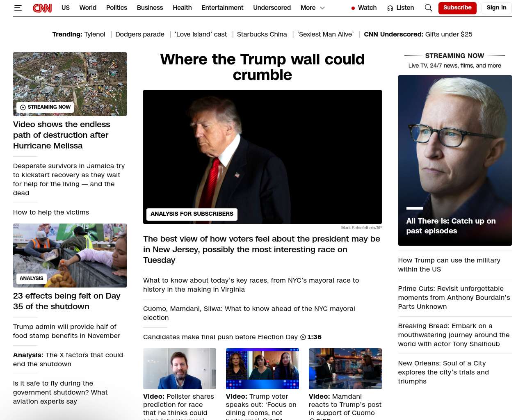Open the World section

tap(88, 8)
